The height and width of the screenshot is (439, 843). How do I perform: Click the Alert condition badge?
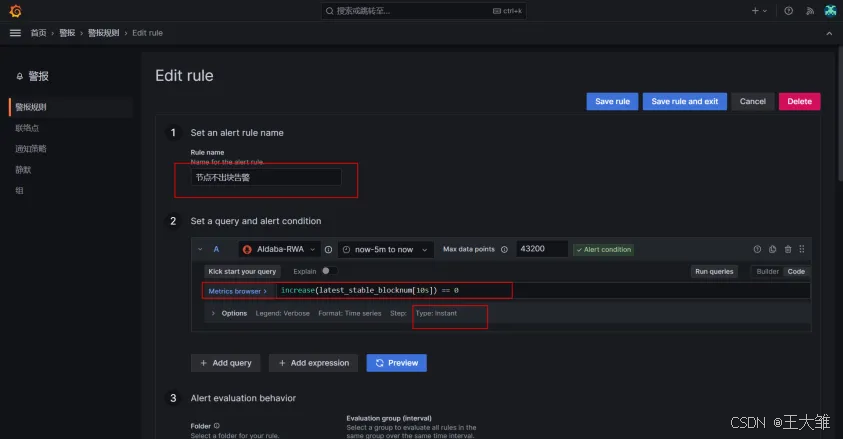pos(603,249)
